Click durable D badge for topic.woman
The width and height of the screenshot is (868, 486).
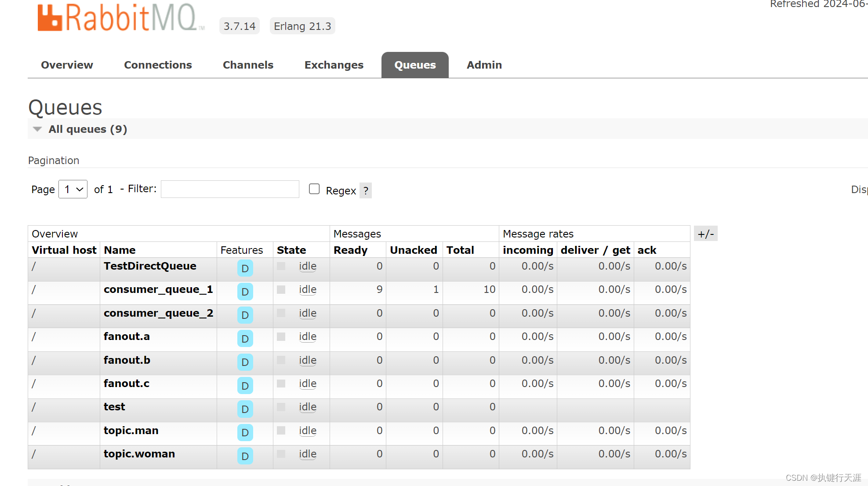tap(245, 456)
